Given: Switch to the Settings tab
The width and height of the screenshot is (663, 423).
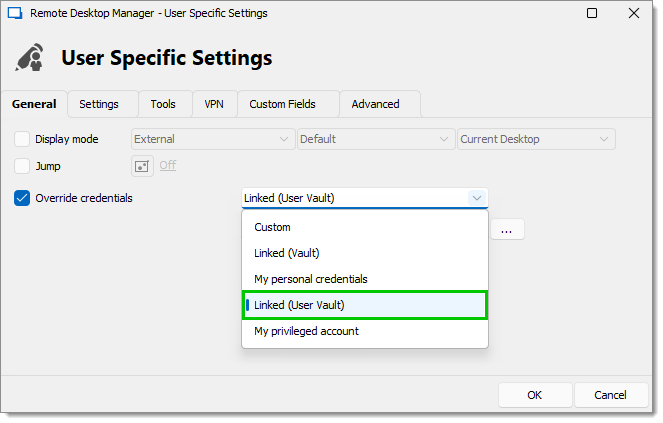Looking at the screenshot, I should 99,104.
